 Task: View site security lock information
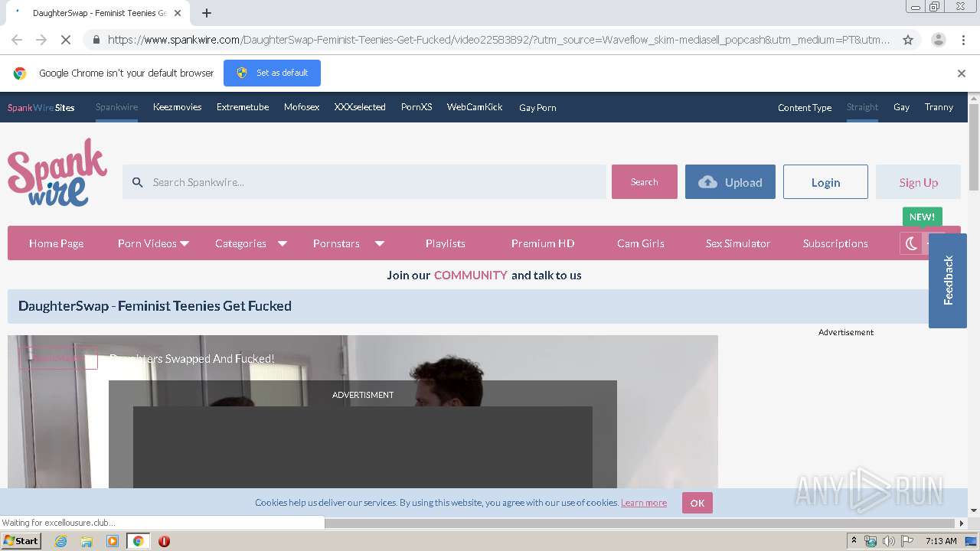coord(95,40)
